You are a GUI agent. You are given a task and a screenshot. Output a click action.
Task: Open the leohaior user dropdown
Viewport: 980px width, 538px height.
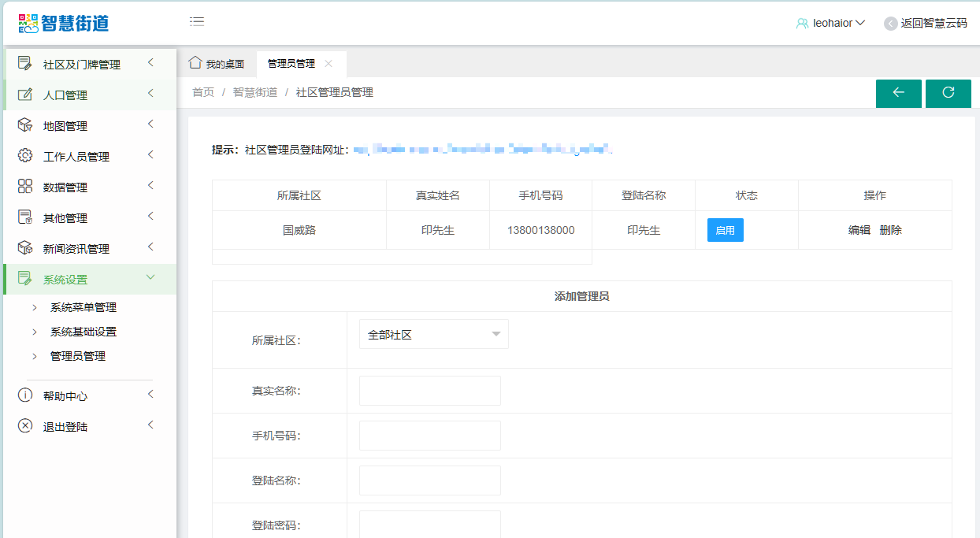tap(831, 24)
